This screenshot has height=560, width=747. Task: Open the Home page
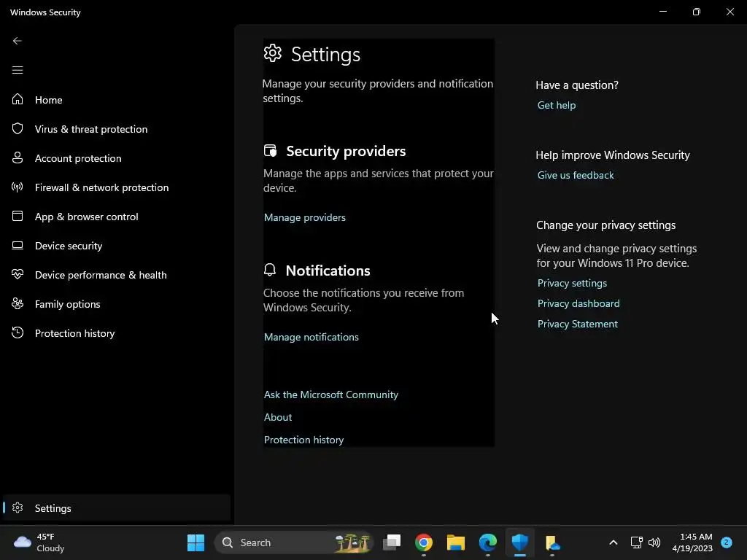(x=49, y=100)
